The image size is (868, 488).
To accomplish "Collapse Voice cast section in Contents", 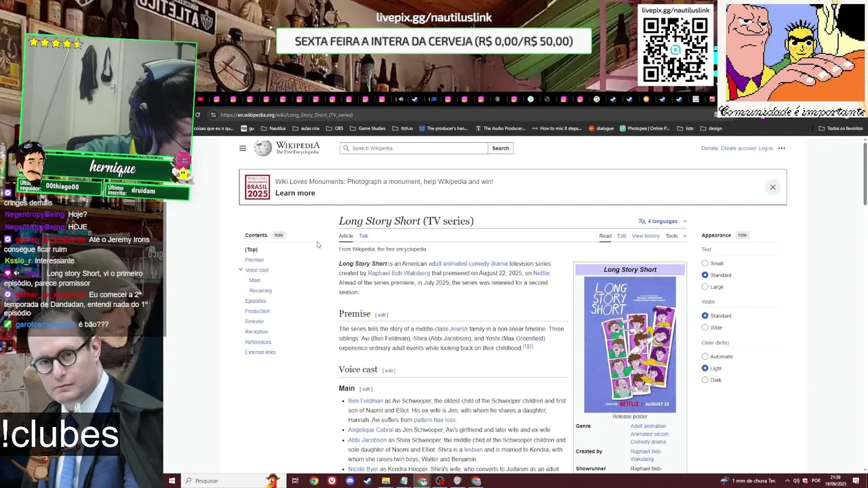I will click(240, 270).
